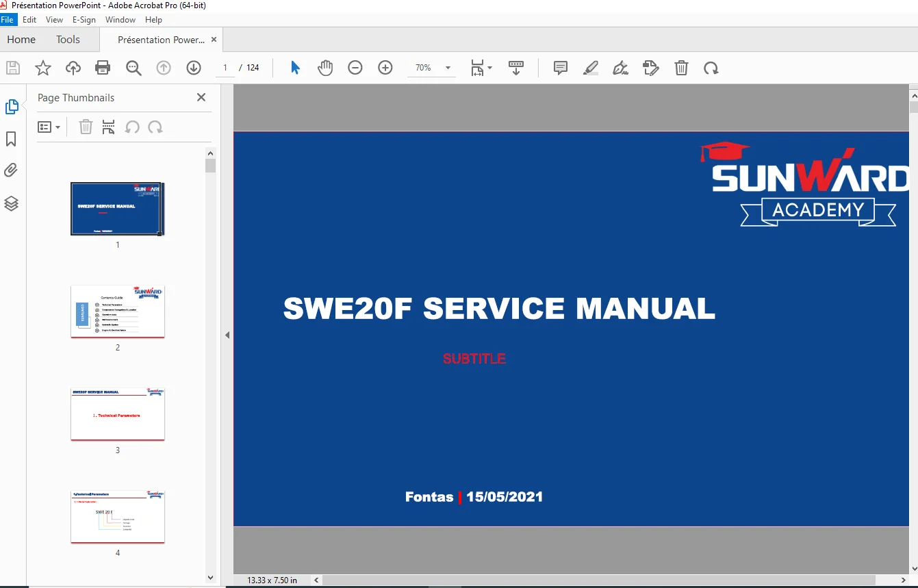Close the Présentation PowerPoint document tab
Screen dimensions: 918x588
214,40
